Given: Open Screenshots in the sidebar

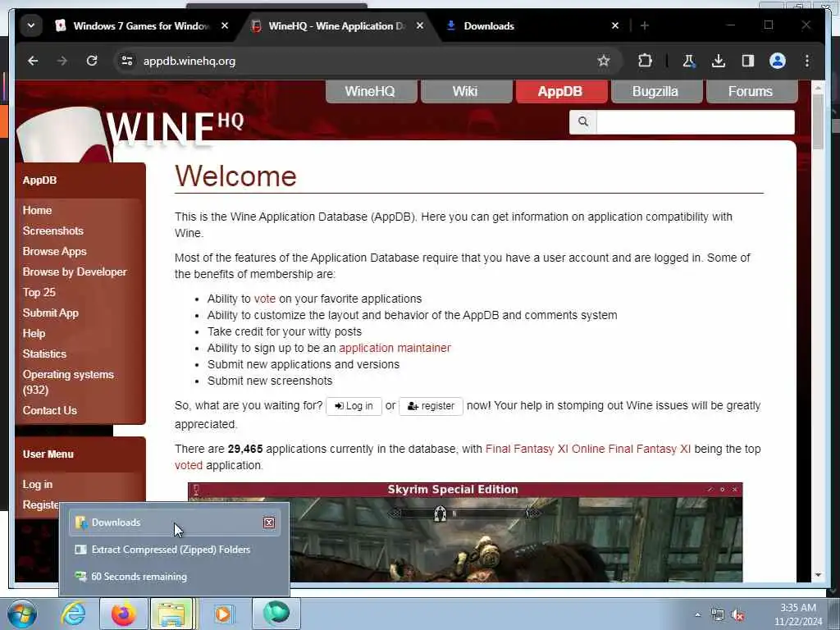Looking at the screenshot, I should coord(53,231).
